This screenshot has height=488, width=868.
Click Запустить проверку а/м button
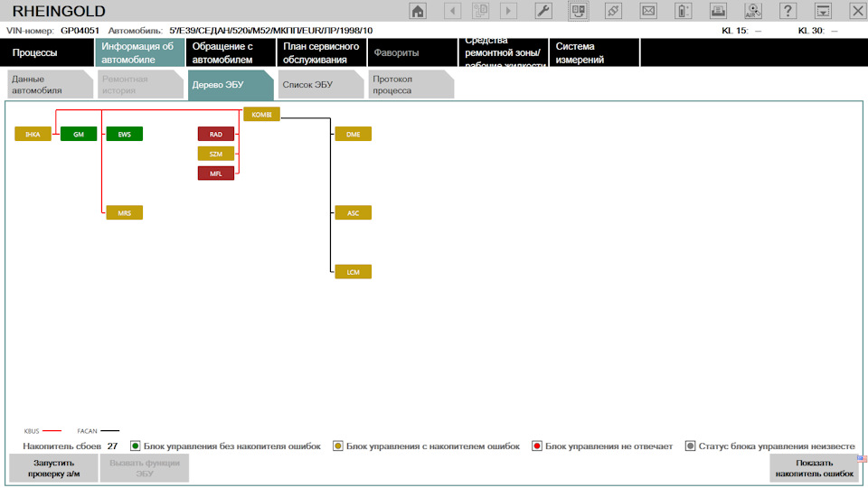pos(53,468)
